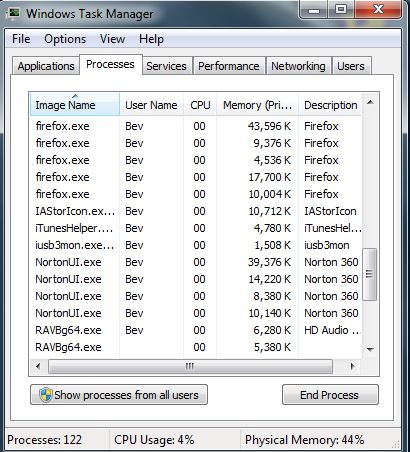Click the vertical scrollbar down arrow
This screenshot has width=410, height=452.
[370, 349]
